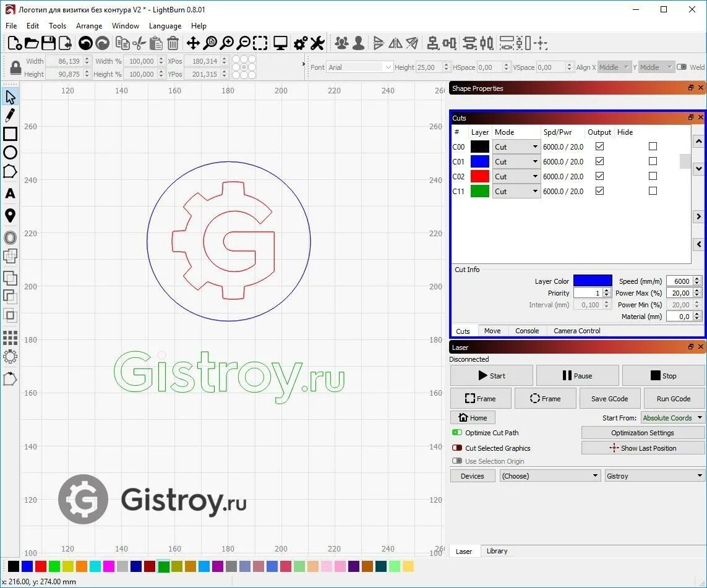This screenshot has width=707, height=588.
Task: Open Start From Absolute Coords dropdown
Action: point(672,418)
